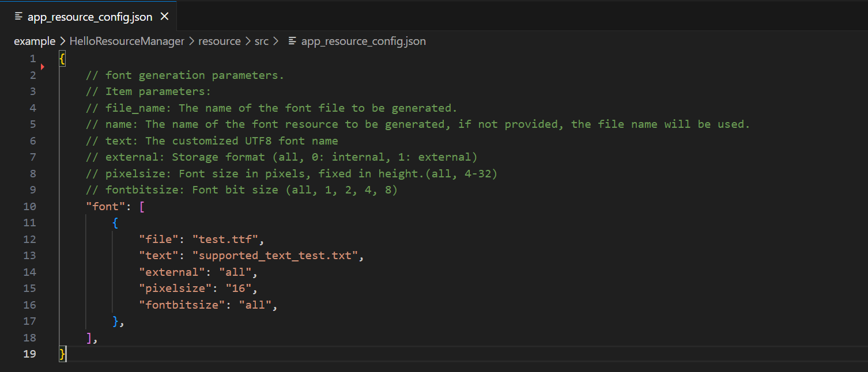Click the closing bracket on line 18
This screenshot has height=372, width=868.
click(89, 338)
